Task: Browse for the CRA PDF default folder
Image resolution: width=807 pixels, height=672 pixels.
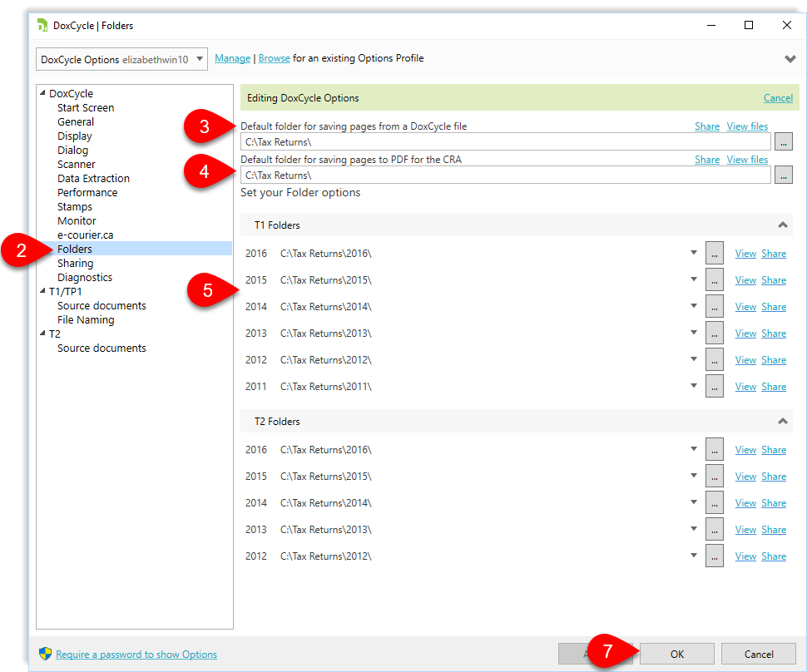Action: tap(784, 175)
